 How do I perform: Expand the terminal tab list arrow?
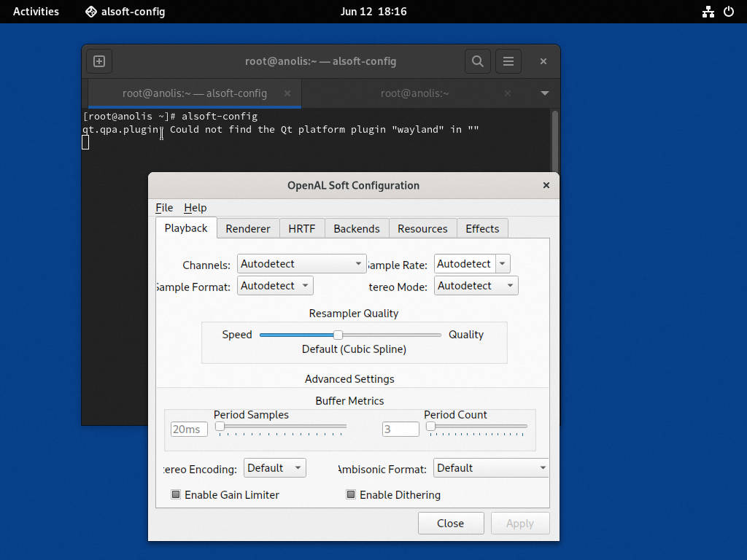[544, 93]
